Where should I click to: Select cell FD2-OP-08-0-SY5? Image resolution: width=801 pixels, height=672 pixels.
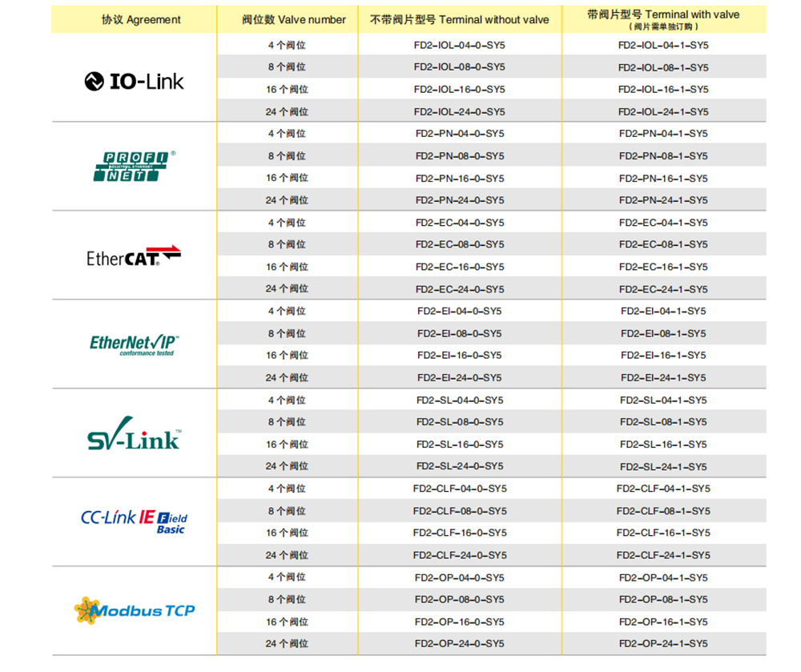click(459, 599)
